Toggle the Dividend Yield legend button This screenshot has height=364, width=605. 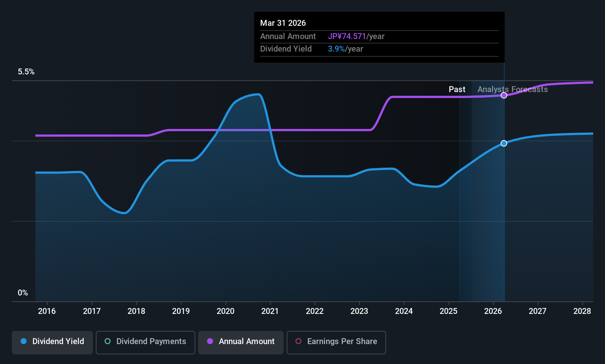click(52, 343)
